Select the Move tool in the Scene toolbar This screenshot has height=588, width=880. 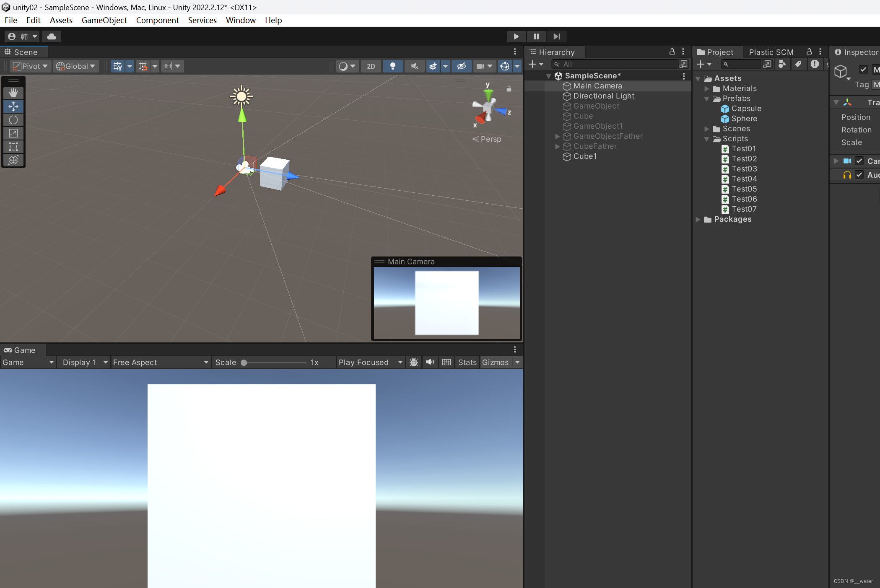(x=13, y=106)
